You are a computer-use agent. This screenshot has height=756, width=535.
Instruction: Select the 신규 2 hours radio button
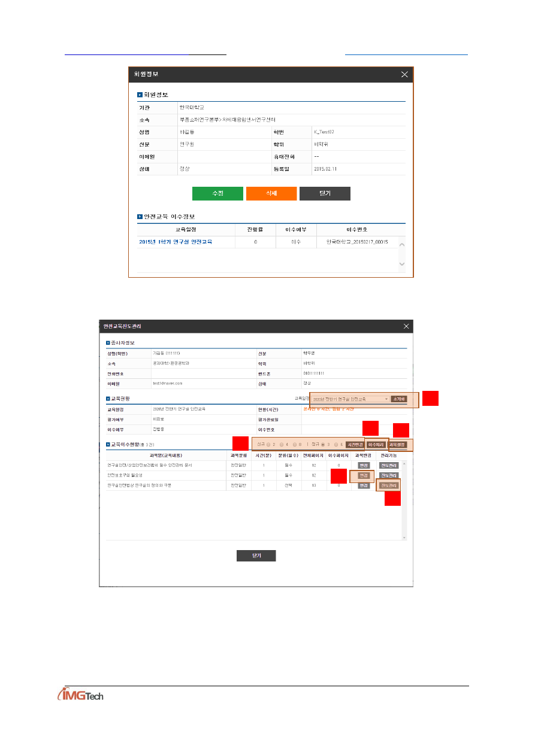pos(268,445)
